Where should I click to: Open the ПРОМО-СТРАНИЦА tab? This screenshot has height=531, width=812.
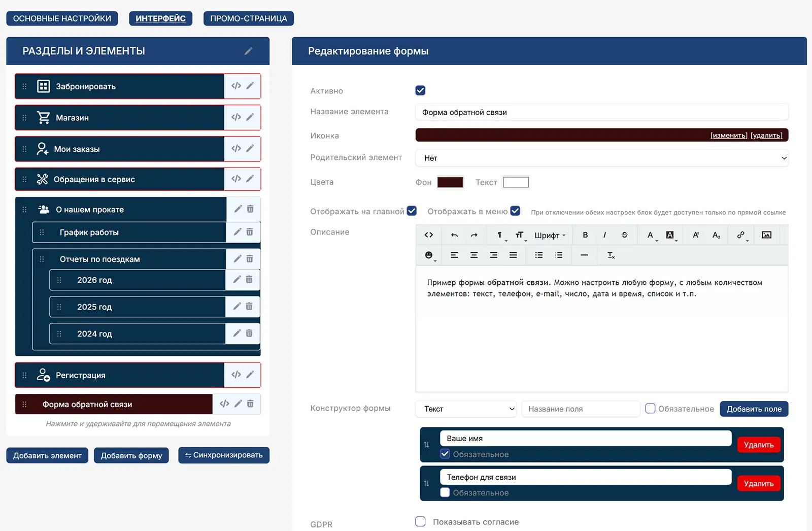[x=249, y=19]
